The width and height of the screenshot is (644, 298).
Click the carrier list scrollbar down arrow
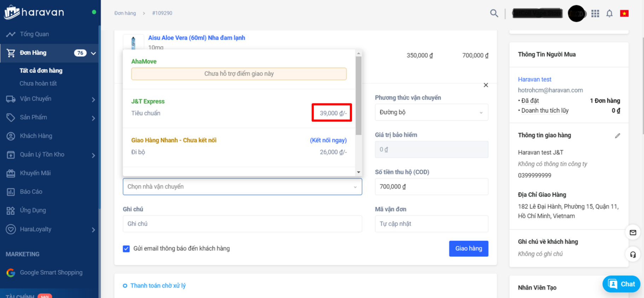(359, 172)
